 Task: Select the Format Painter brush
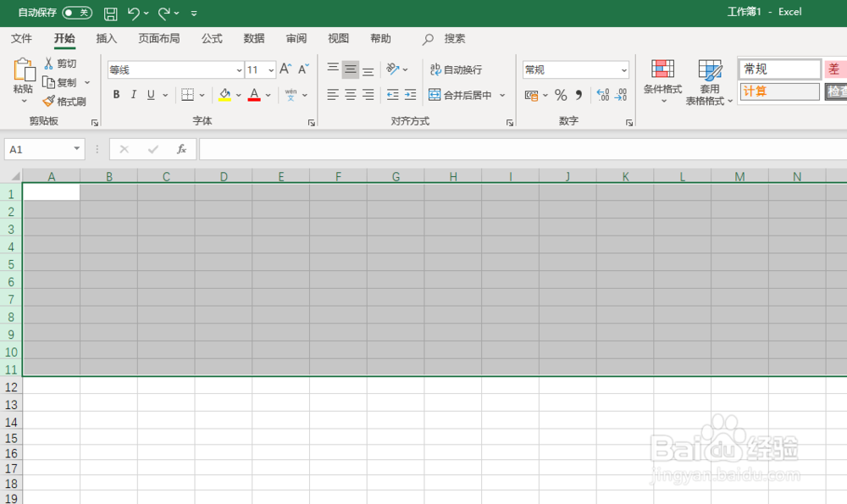click(64, 102)
